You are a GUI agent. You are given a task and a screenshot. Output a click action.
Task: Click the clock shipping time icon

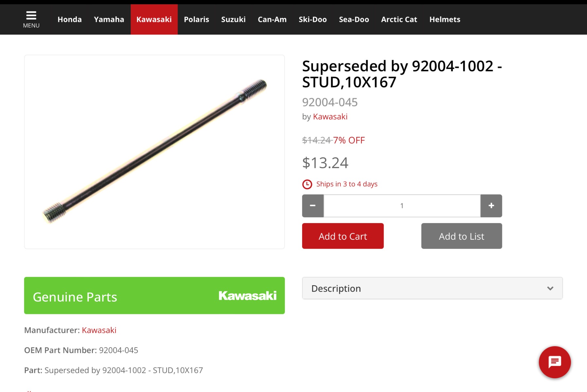coord(307,184)
